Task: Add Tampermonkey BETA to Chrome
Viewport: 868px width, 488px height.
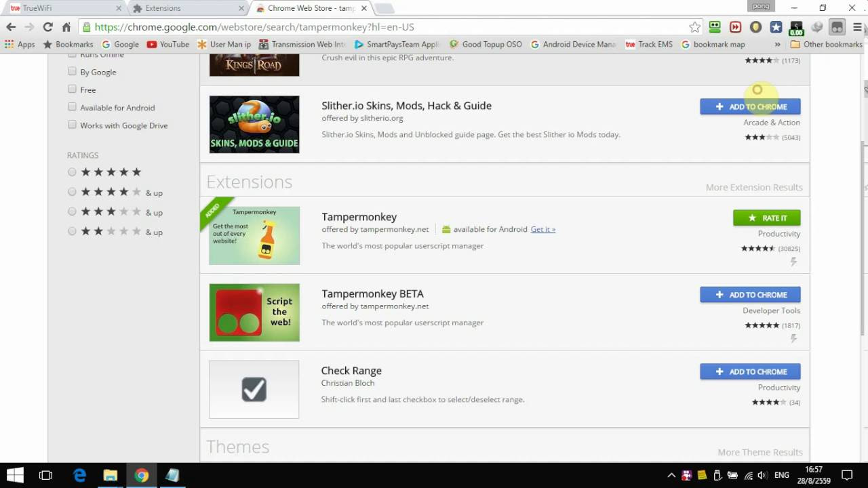Action: [750, 295]
